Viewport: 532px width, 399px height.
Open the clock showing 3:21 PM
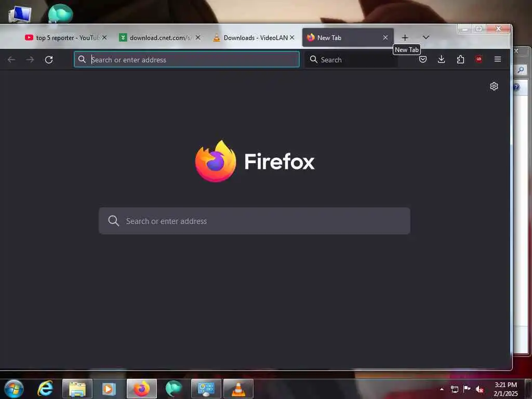click(506, 389)
